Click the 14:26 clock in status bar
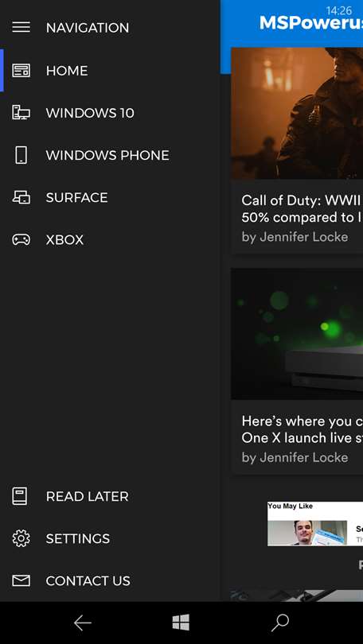363x644 pixels. (x=339, y=10)
